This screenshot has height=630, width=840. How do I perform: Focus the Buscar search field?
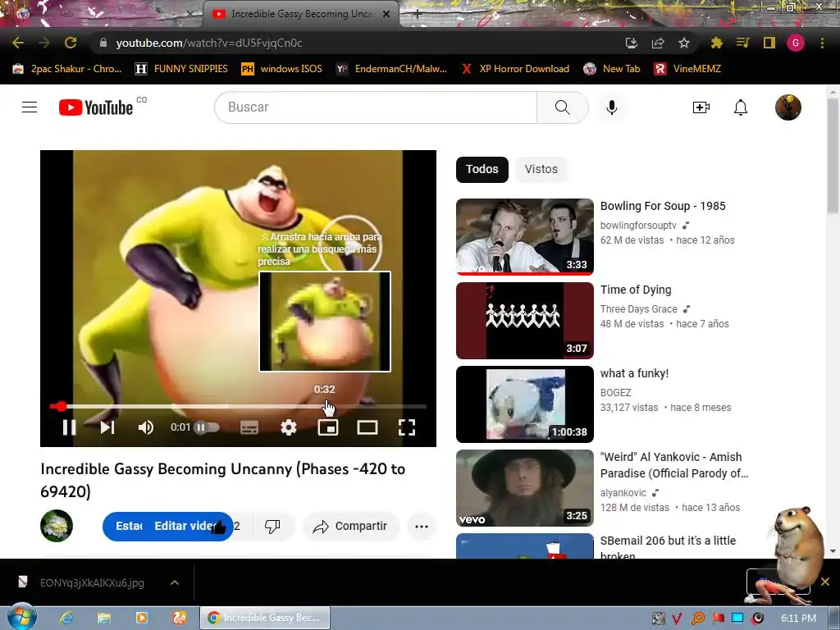376,107
